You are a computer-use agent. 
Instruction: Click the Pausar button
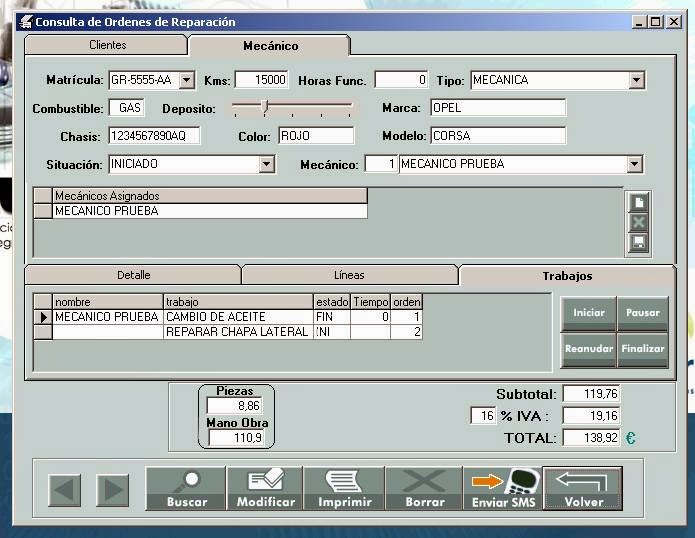click(x=643, y=314)
